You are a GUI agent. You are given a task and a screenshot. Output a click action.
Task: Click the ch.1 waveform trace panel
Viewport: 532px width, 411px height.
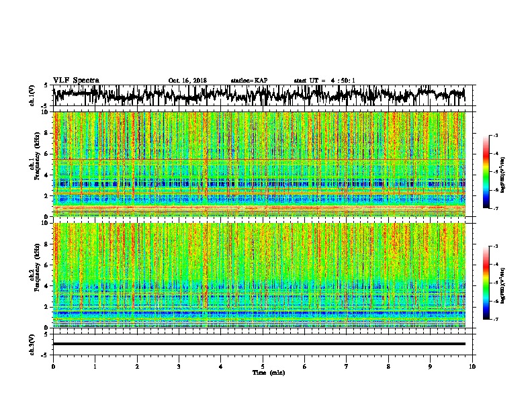pyautogui.click(x=263, y=95)
